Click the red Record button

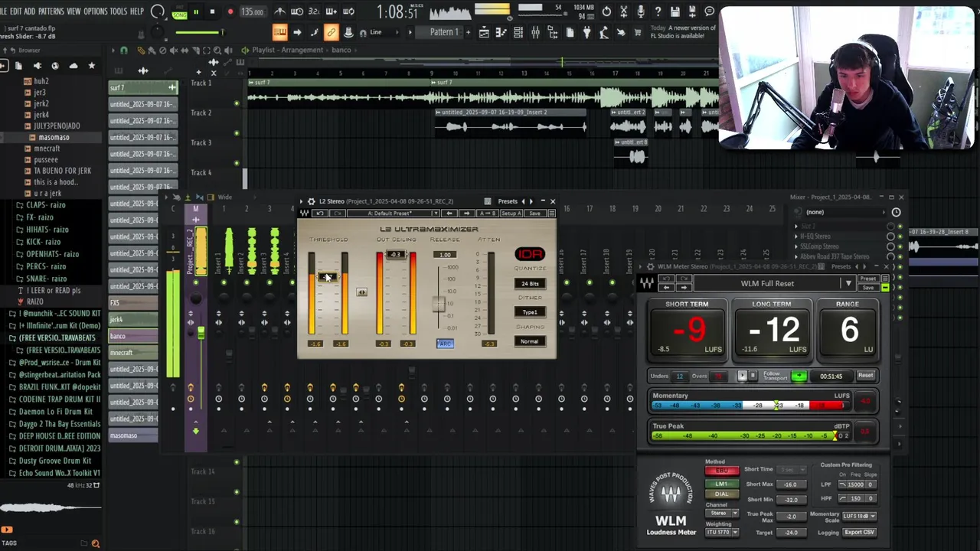pos(230,11)
